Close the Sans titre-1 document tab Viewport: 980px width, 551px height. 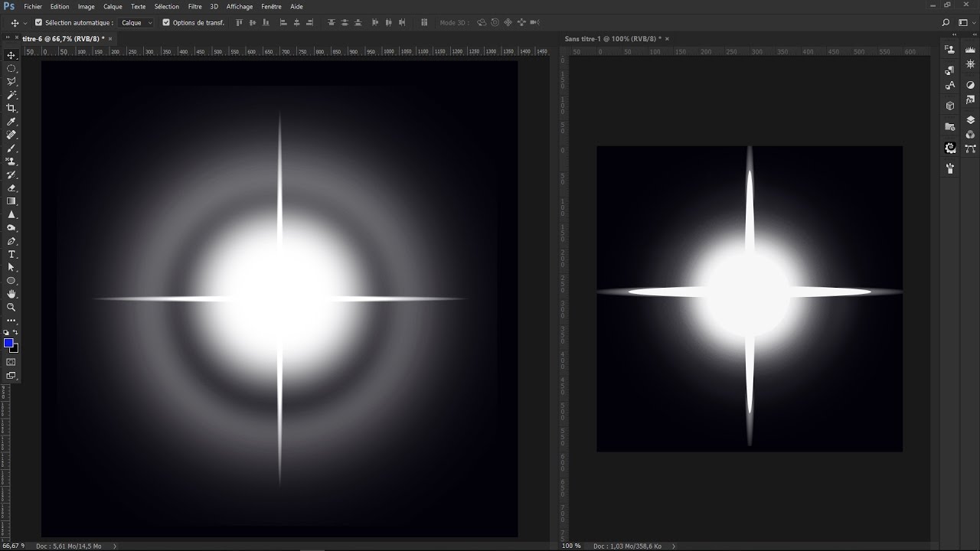(x=668, y=38)
